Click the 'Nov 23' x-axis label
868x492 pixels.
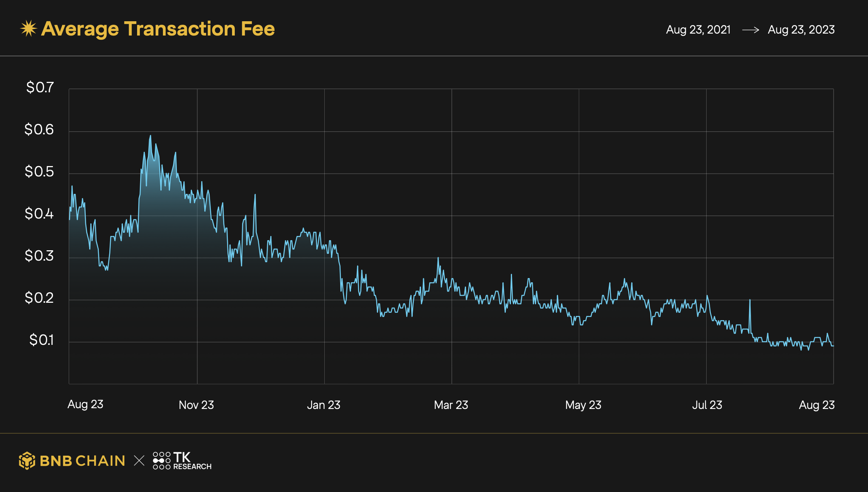(196, 405)
